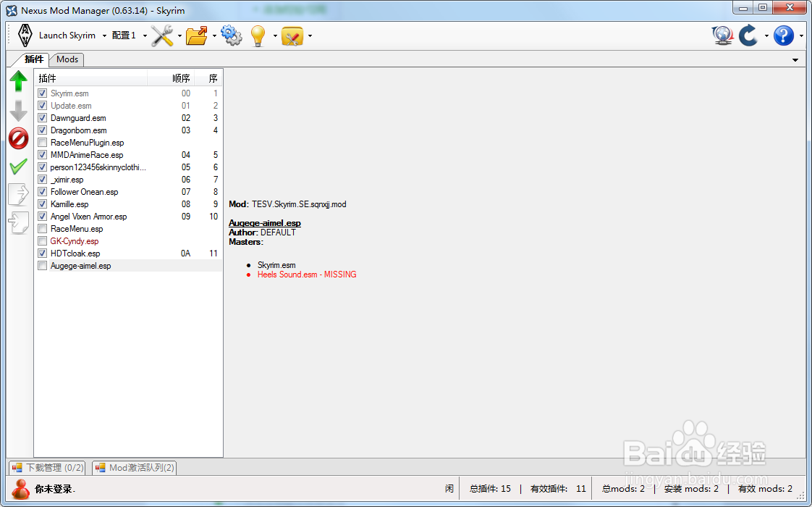Toggle the MMDAnimeRace.esp checkbox
This screenshot has width=812, height=507.
click(x=43, y=154)
